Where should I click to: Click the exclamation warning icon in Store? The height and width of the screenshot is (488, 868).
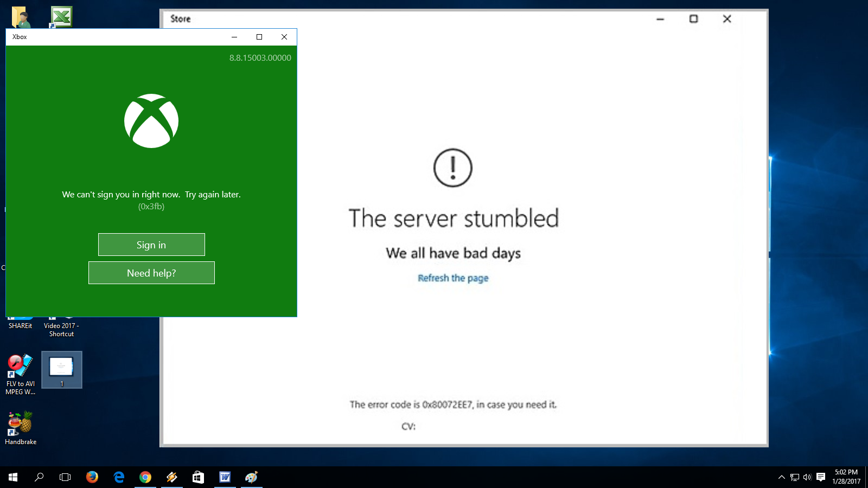pos(453,168)
